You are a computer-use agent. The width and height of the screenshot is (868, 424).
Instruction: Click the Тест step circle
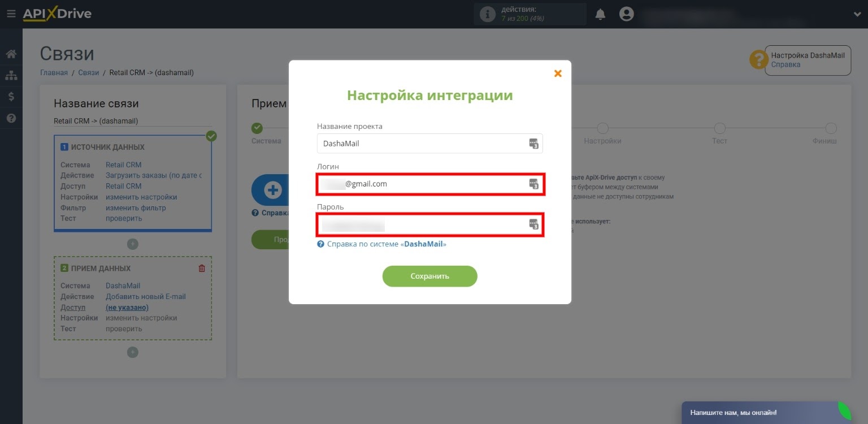(x=719, y=128)
